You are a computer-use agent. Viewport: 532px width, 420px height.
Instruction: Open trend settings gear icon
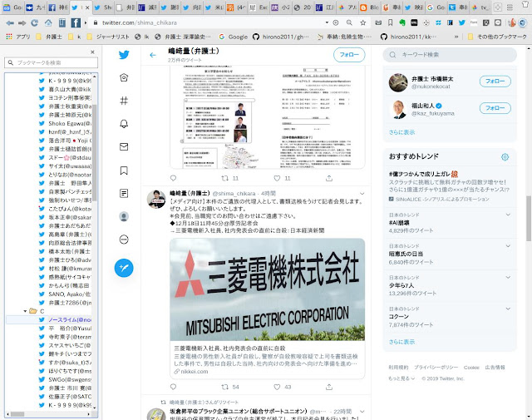pyautogui.click(x=505, y=157)
